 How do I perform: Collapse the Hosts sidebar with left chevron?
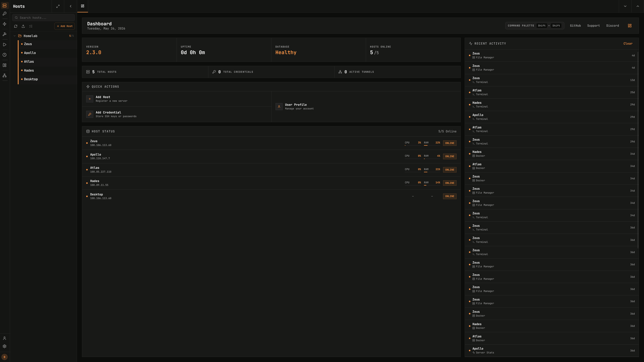pos(70,6)
